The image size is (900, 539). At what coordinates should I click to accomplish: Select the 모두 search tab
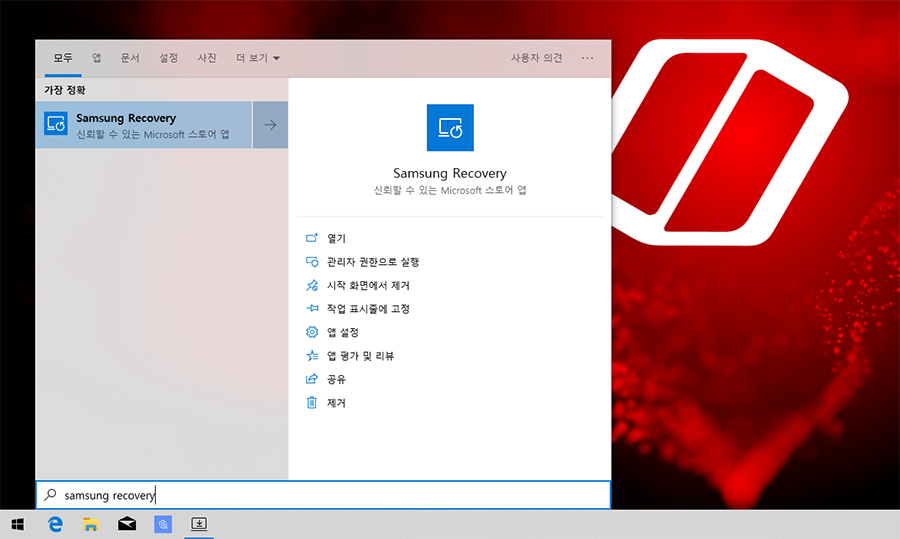[63, 58]
